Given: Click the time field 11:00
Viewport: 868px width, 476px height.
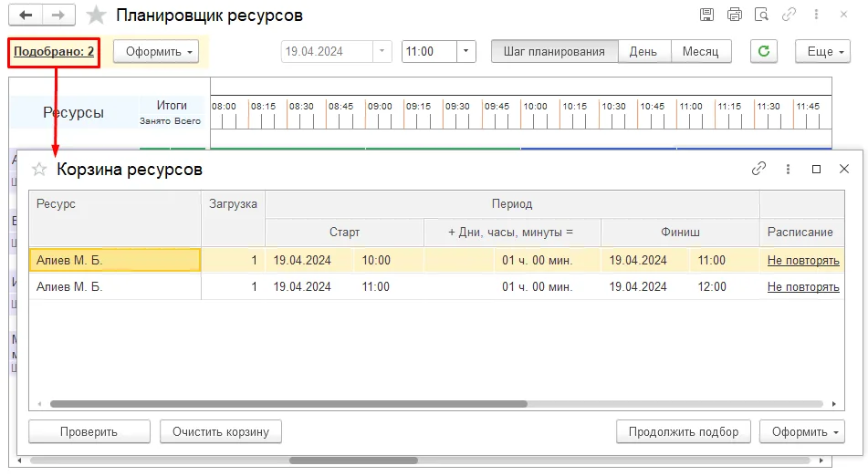Looking at the screenshot, I should (x=430, y=51).
